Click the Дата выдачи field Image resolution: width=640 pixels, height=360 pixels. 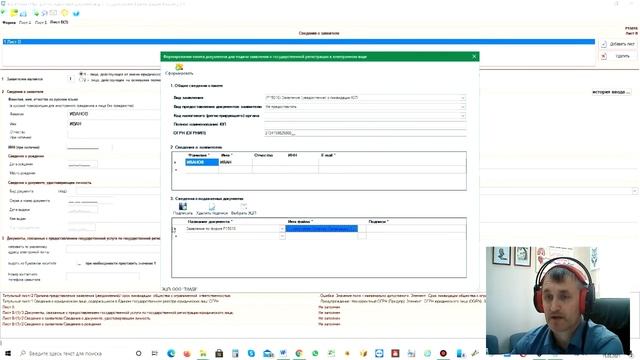coord(82,210)
